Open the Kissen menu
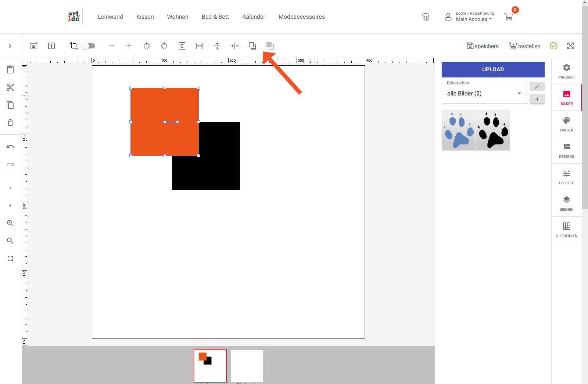The image size is (588, 384). 145,17
